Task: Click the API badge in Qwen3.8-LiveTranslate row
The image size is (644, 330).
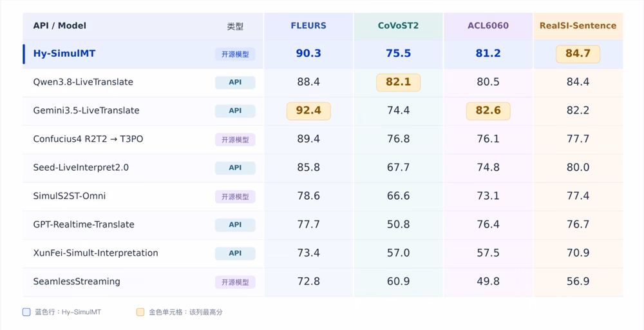Action: point(235,82)
